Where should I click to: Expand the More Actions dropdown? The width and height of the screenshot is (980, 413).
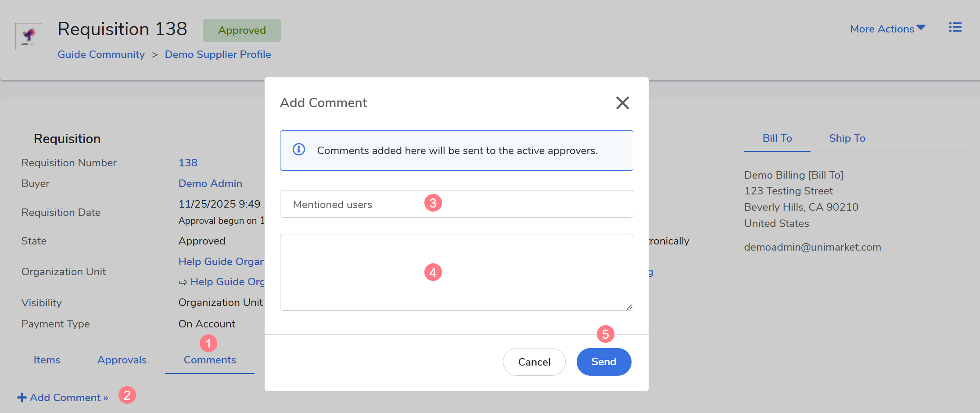[x=887, y=29]
